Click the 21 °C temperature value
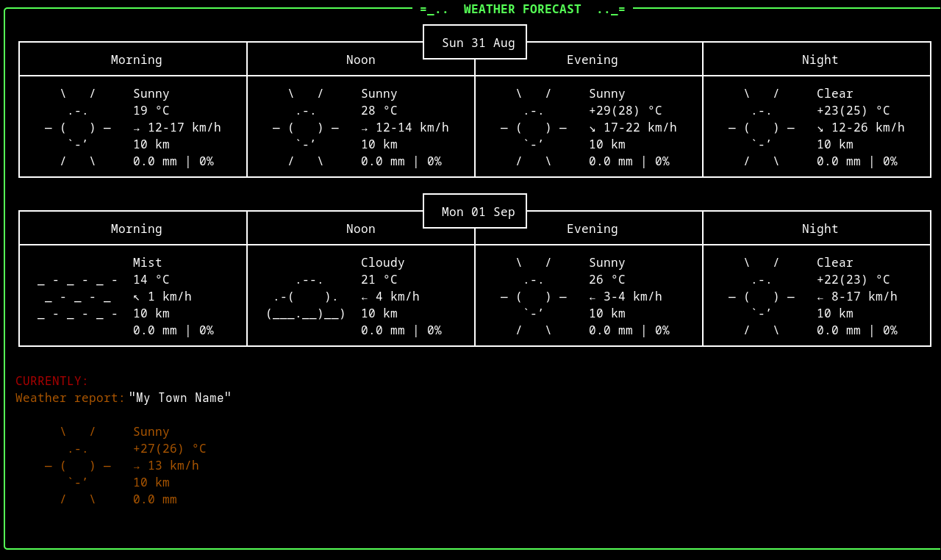This screenshot has width=941, height=560. [x=379, y=279]
